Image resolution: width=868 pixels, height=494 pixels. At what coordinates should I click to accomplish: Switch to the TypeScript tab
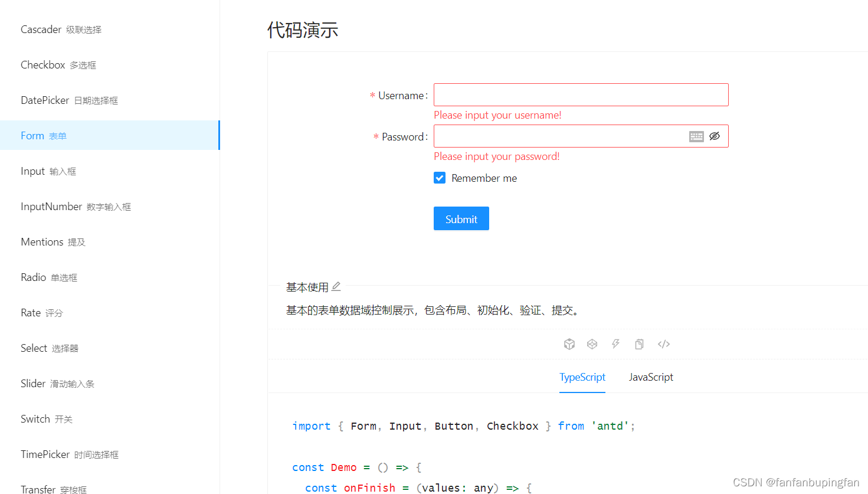click(x=582, y=377)
